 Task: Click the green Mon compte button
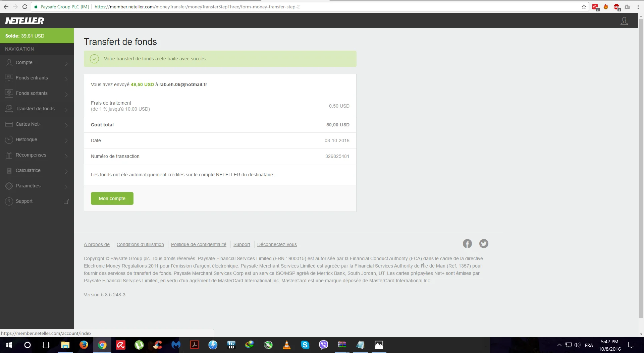[112, 198]
